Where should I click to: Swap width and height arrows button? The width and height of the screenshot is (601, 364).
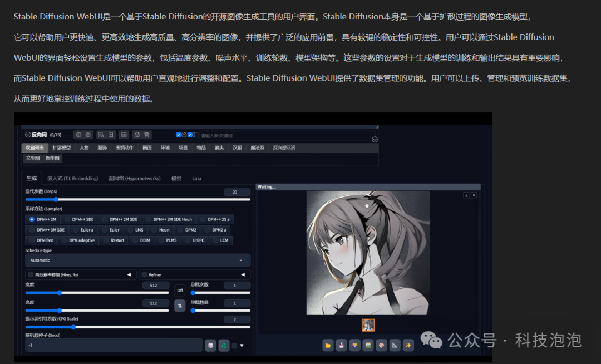click(180, 306)
